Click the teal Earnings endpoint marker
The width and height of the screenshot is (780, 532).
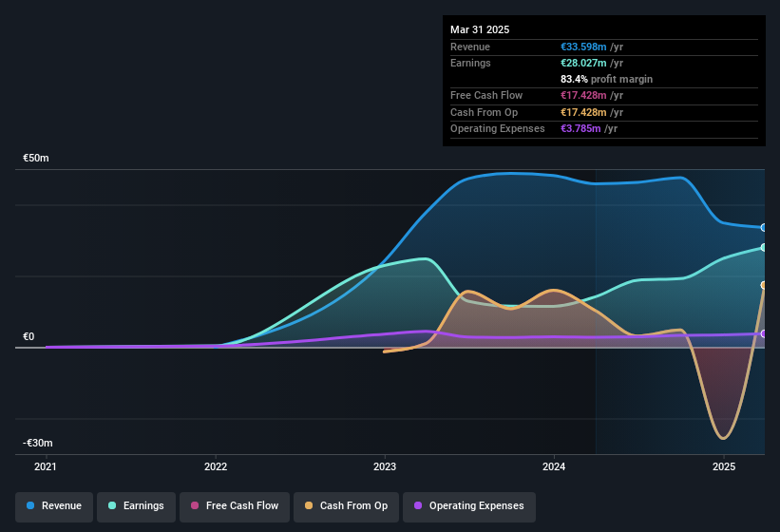[764, 248]
